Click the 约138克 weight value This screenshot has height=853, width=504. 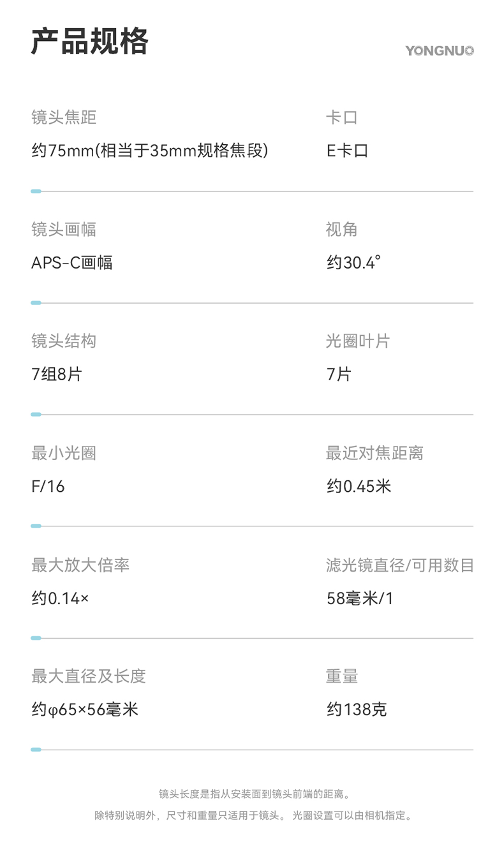point(357,709)
